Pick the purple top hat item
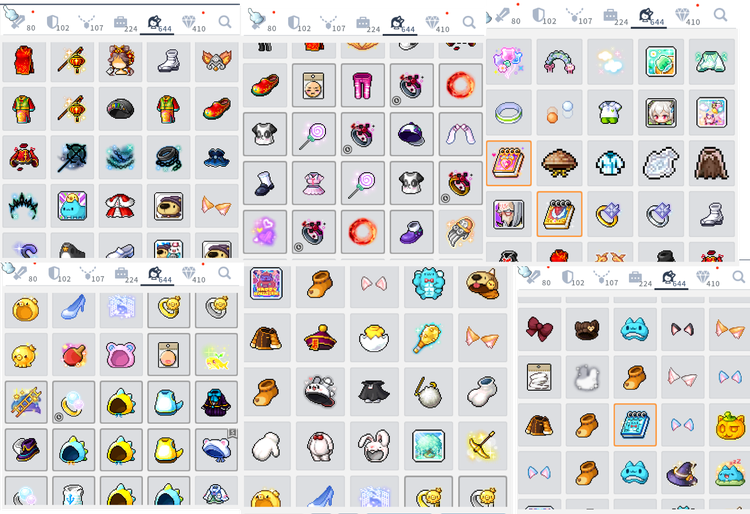750x514 pixels. point(26,449)
